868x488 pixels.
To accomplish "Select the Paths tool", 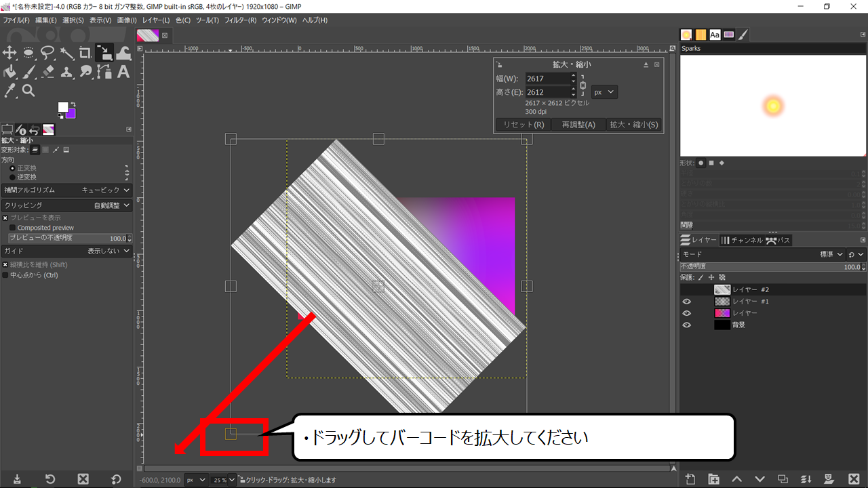I will tap(104, 72).
